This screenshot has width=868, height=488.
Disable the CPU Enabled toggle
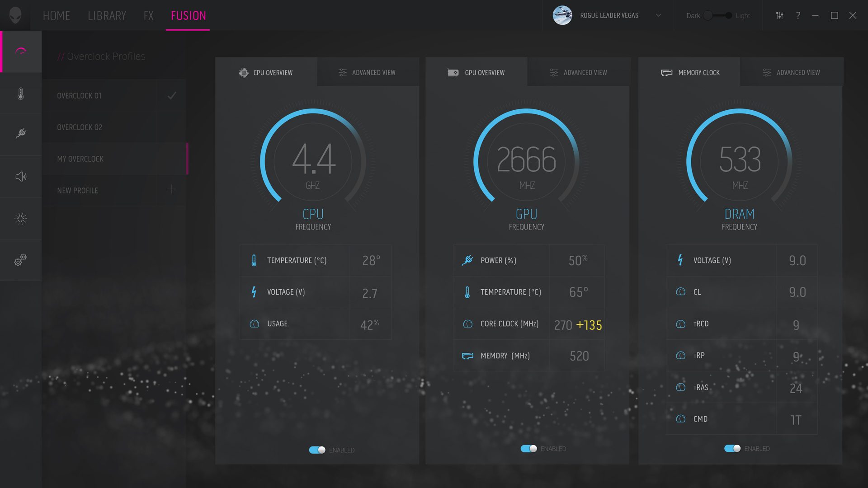coord(317,450)
